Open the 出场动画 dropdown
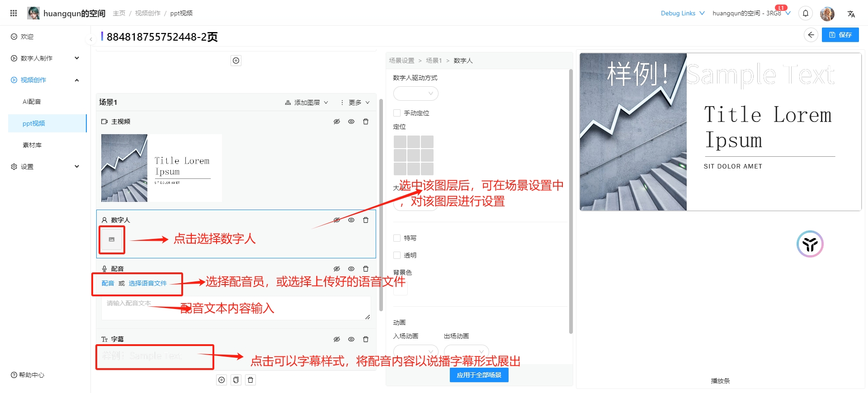 (x=467, y=351)
